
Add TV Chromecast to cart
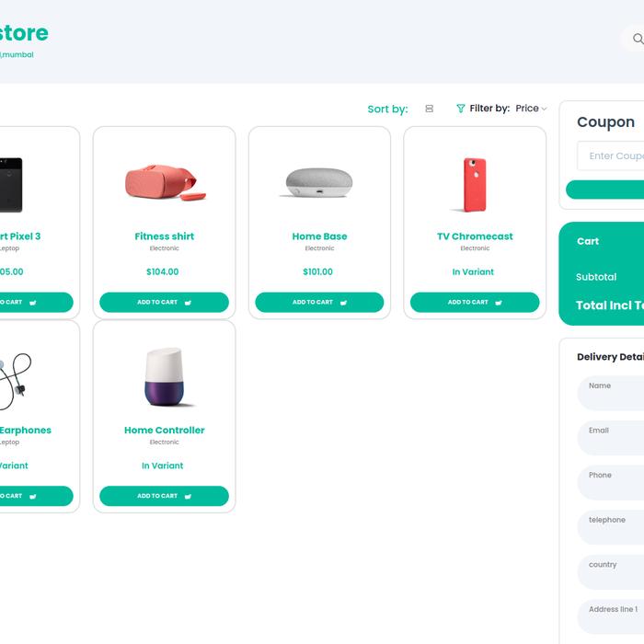(x=475, y=302)
